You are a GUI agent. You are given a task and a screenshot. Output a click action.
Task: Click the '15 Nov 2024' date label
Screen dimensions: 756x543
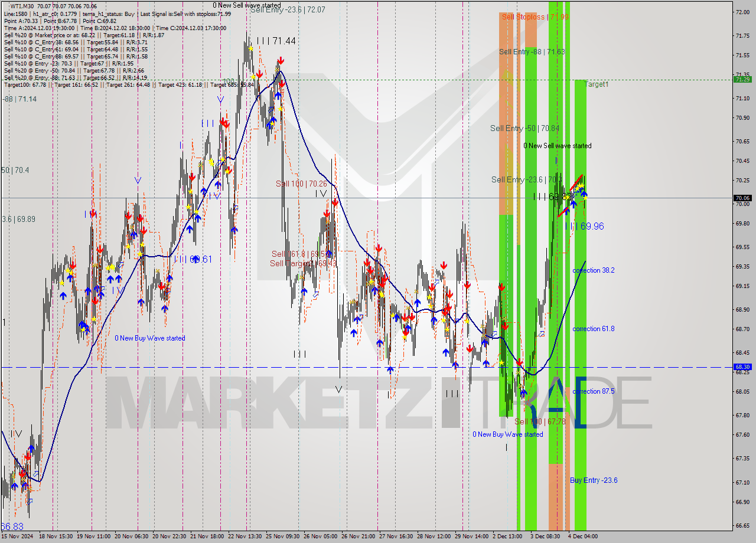tap(18, 537)
